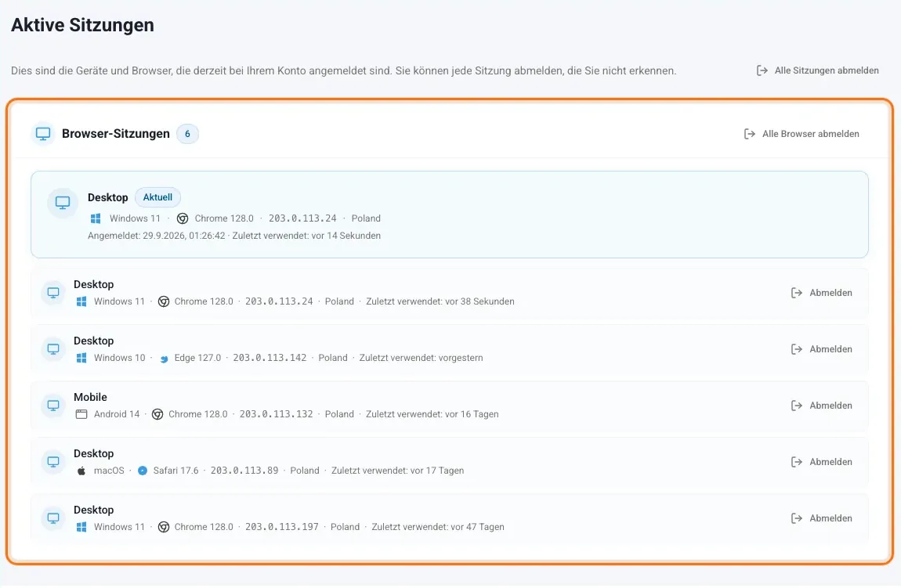Abmelden the session last used 47 Tagen ago

(x=821, y=518)
